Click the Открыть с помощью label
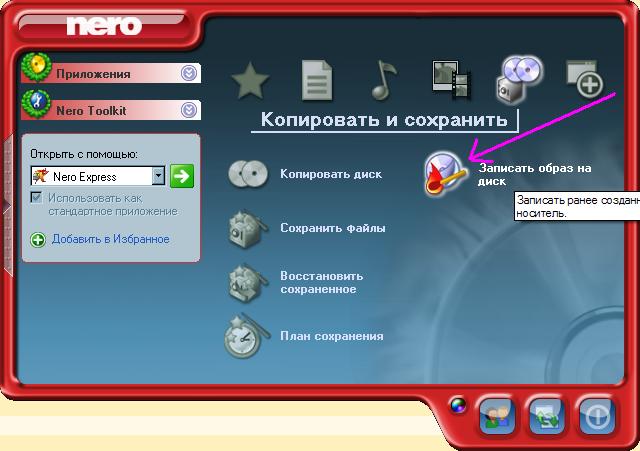This screenshot has width=640, height=451. (84, 155)
